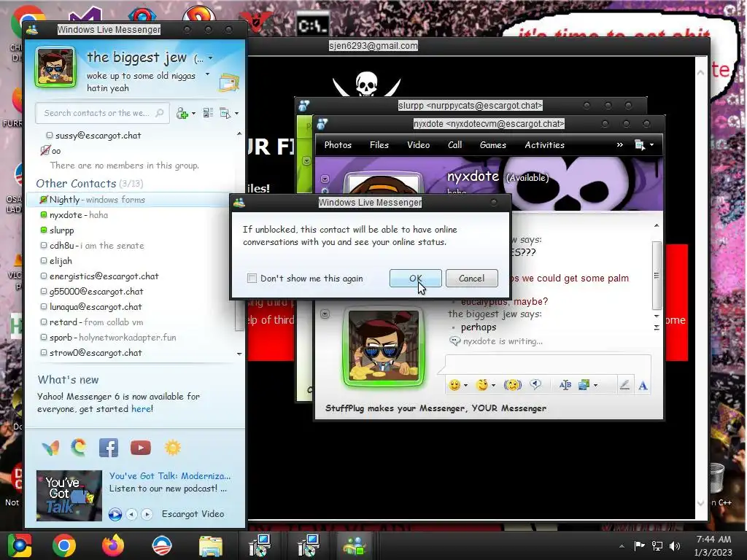Viewport: 747px width, 560px height.
Task: Open the Files tab in nyxdote chat
Action: (x=379, y=145)
